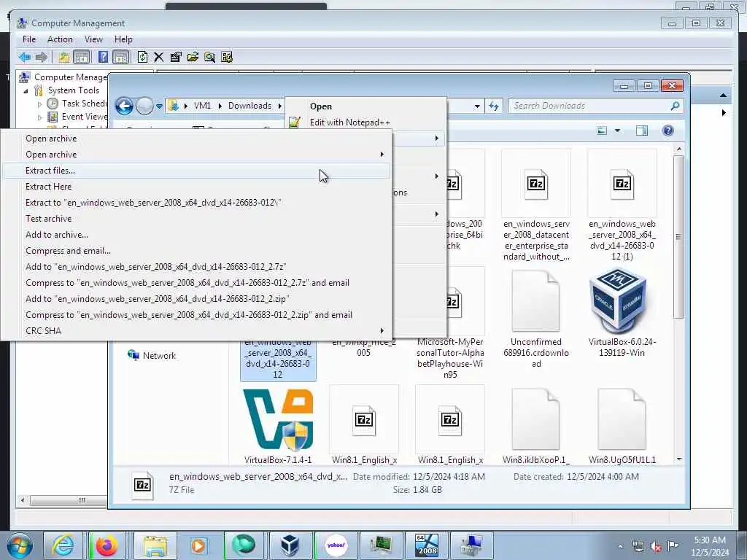Click Explorer vertical scrollbar up arrow
Screen dimensions: 747x560
pyautogui.click(x=679, y=149)
